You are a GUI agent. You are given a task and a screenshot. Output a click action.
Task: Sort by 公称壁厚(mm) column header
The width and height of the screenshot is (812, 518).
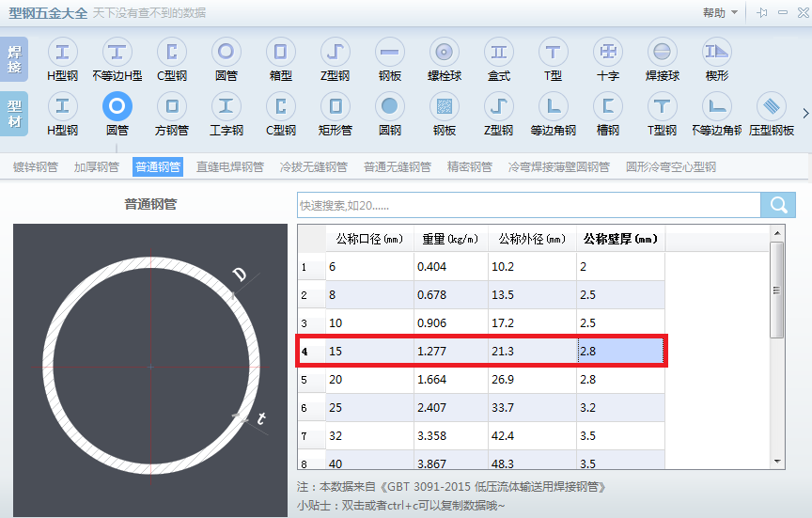620,239
